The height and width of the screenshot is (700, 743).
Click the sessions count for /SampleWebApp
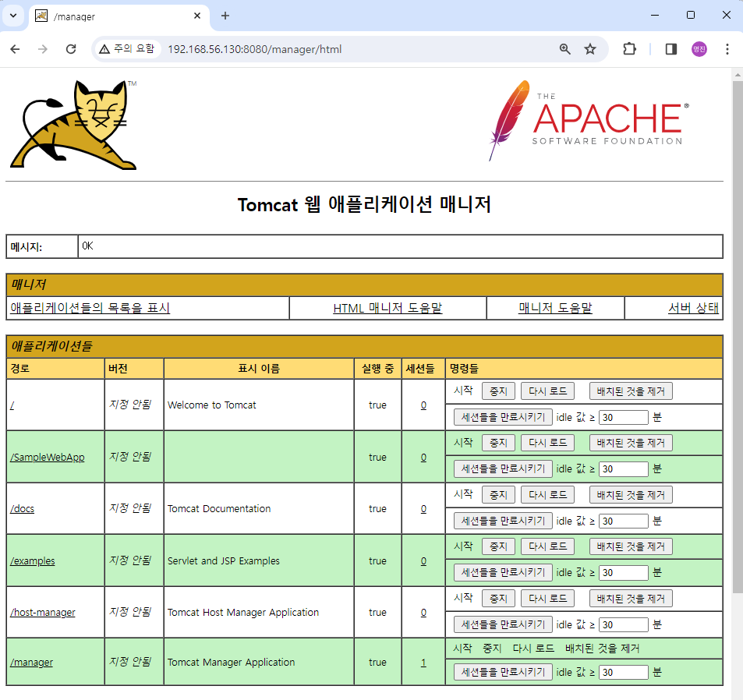[423, 458]
